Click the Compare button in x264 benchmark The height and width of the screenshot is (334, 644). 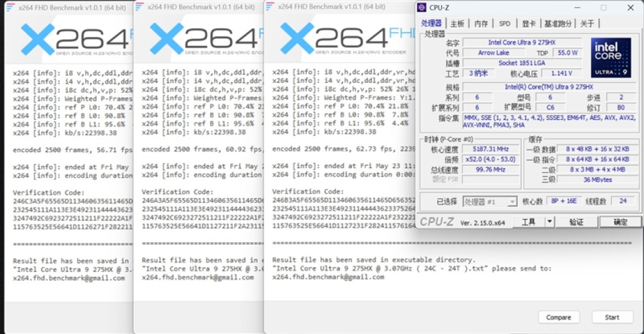pos(559,317)
